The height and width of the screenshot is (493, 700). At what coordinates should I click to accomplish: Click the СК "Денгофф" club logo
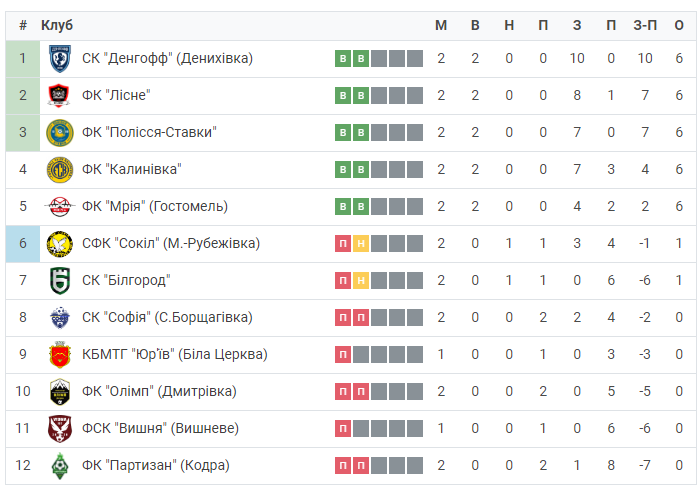[x=60, y=58]
